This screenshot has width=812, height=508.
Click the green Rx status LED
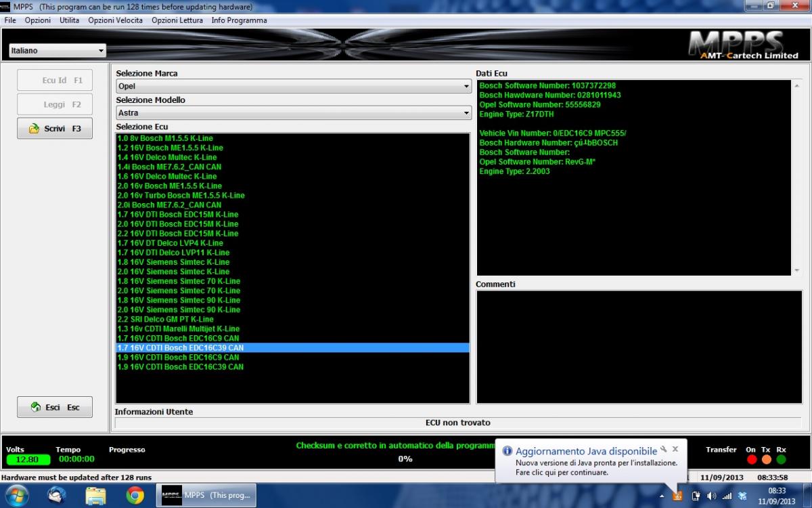(x=782, y=459)
